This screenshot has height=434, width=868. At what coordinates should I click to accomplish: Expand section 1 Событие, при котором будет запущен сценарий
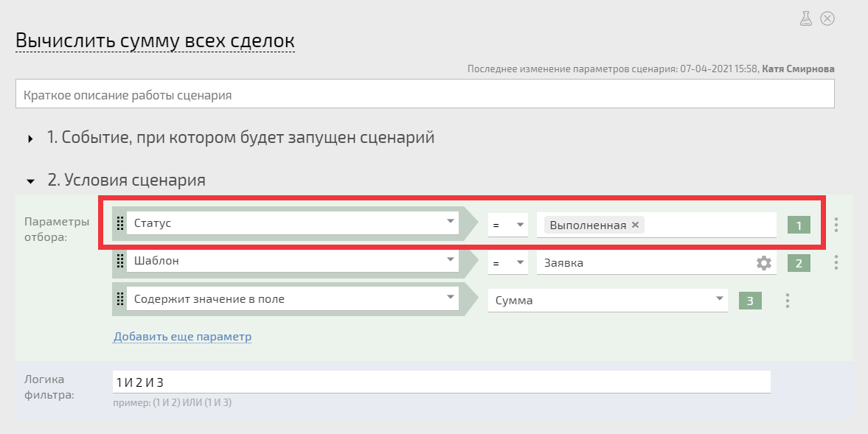coord(31,139)
